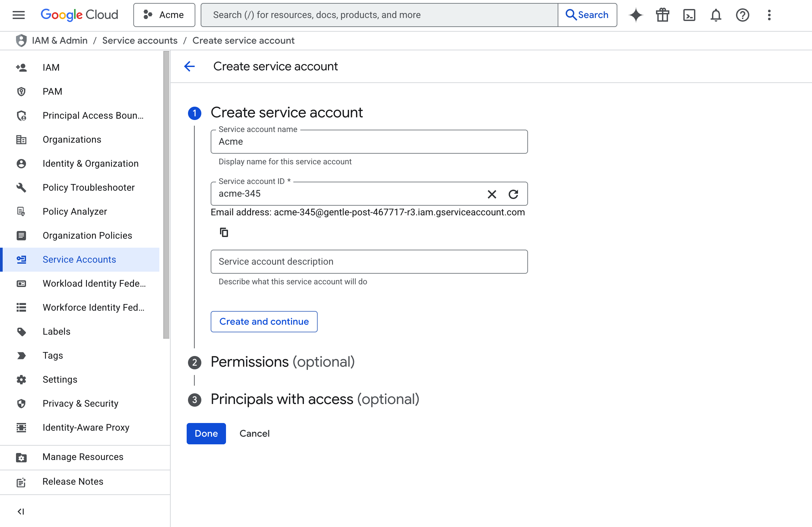
Task: Clear the Service account ID field
Action: (x=492, y=194)
